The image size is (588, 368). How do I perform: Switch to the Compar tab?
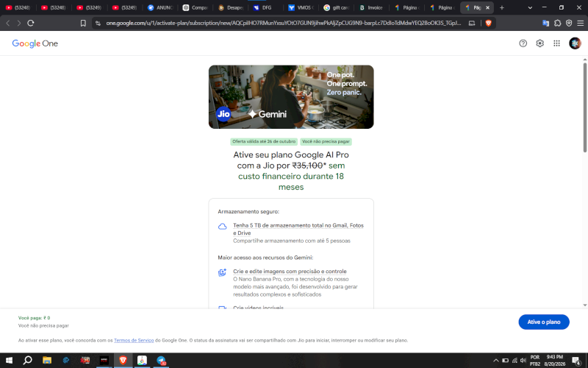pos(196,7)
